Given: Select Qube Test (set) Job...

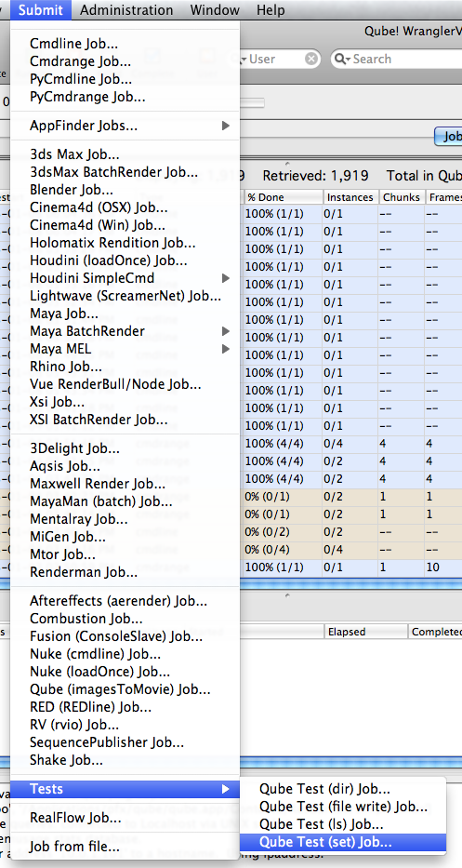Looking at the screenshot, I should pos(342,842).
